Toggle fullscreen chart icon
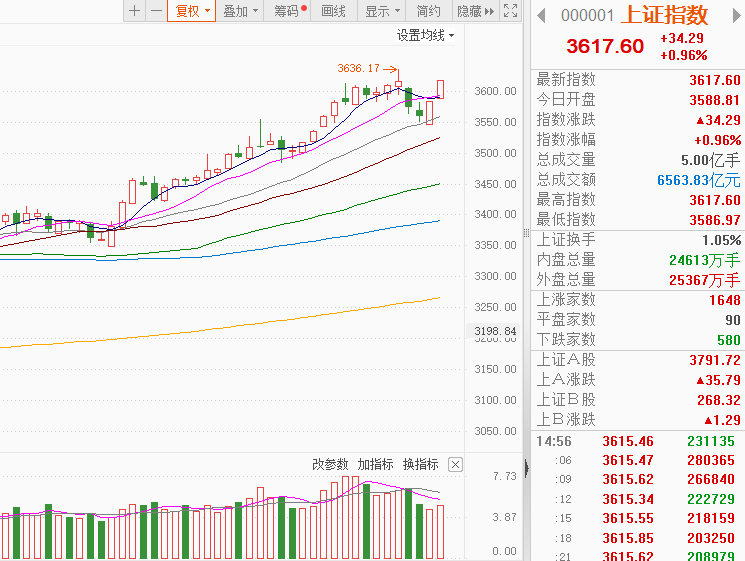The height and width of the screenshot is (561, 745). [510, 10]
